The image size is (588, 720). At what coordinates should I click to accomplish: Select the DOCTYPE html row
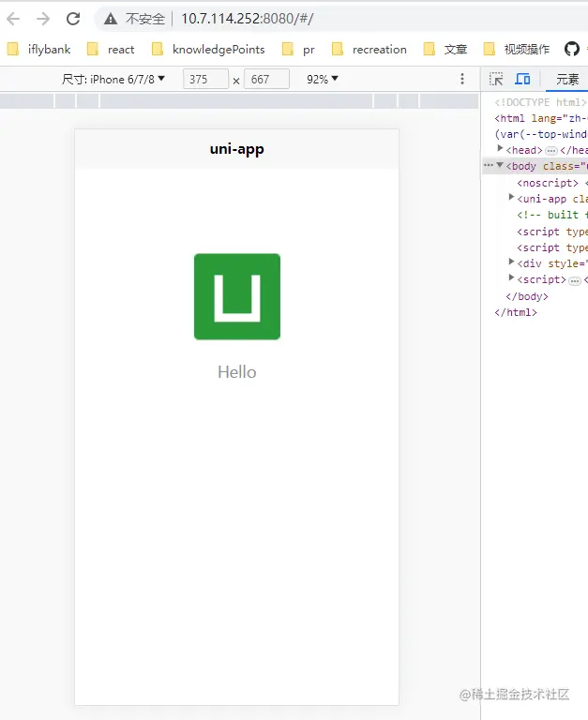pyautogui.click(x=535, y=102)
